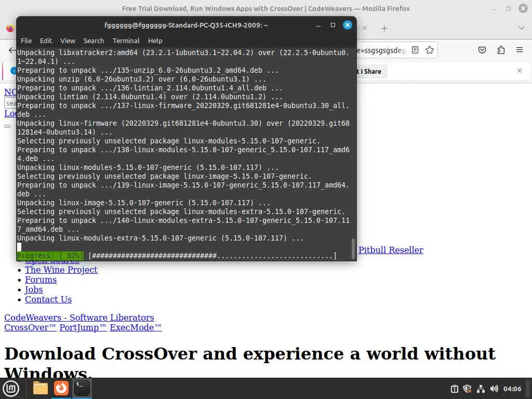Open volume control tray icon
The width and height of the screenshot is (532, 399).
(x=494, y=389)
